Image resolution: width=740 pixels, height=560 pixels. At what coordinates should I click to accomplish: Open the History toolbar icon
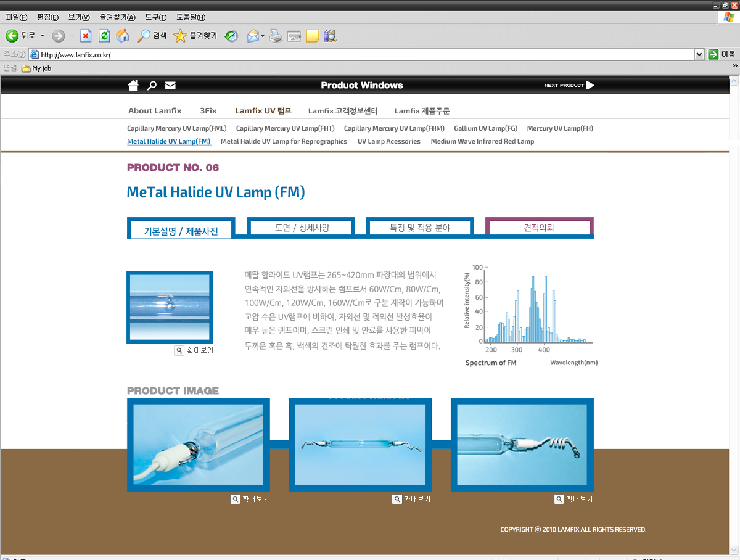(231, 36)
